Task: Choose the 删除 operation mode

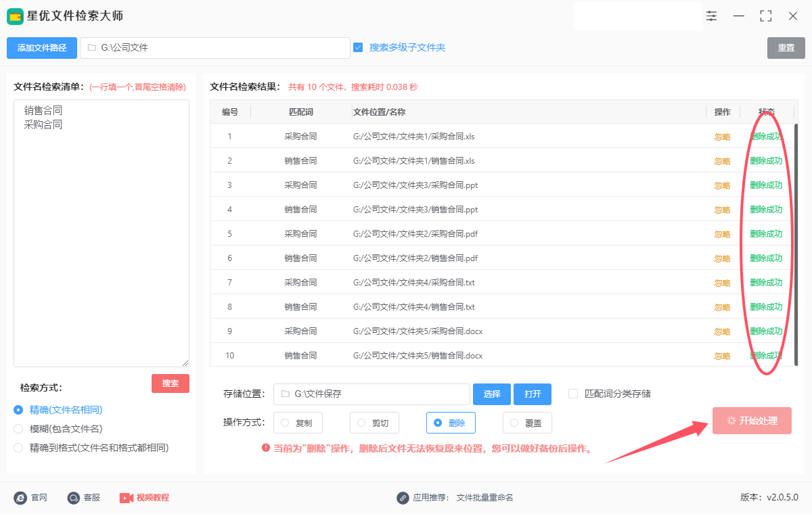Action: point(451,423)
